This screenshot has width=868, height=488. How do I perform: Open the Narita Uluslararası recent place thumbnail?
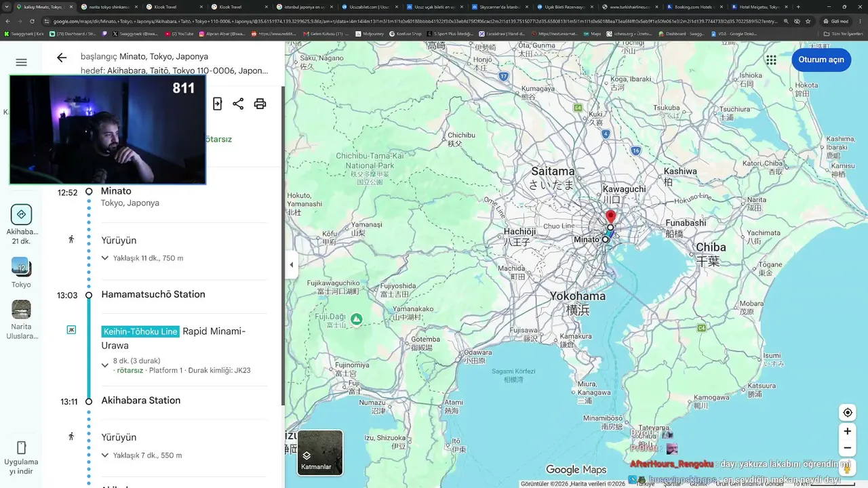coord(21,320)
